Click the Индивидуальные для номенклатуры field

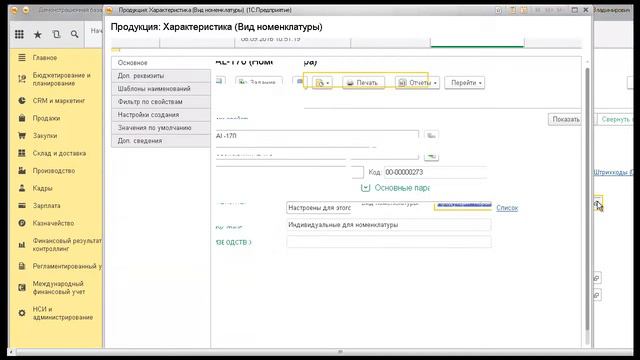(x=389, y=225)
